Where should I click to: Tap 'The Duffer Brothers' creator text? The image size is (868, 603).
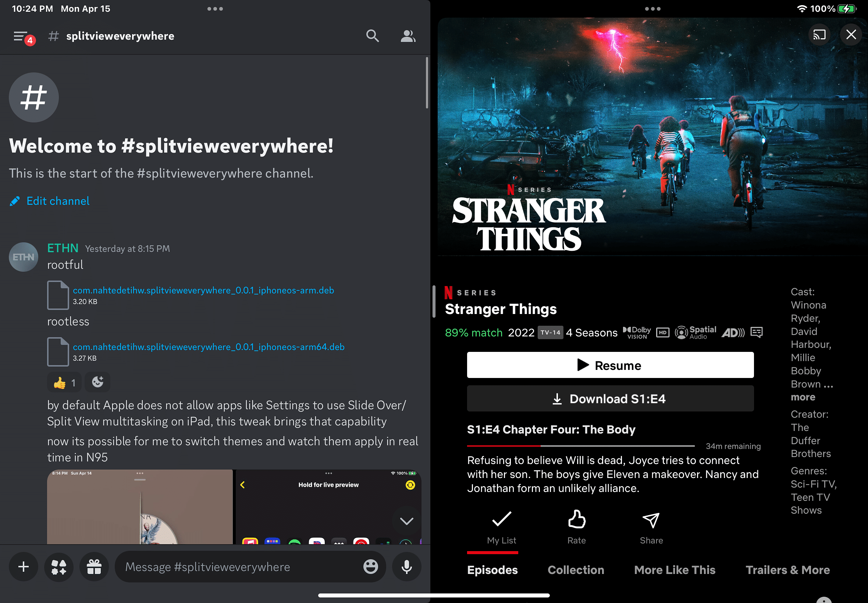pyautogui.click(x=811, y=440)
